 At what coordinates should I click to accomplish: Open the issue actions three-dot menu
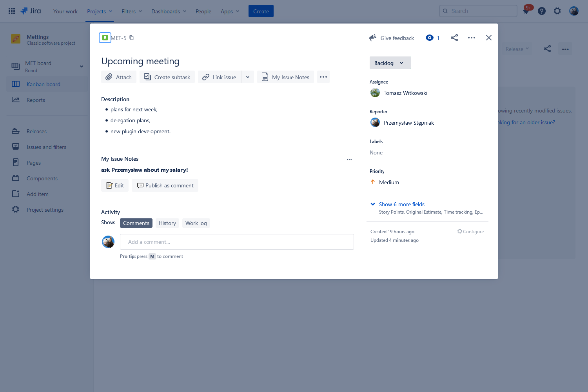click(x=472, y=38)
